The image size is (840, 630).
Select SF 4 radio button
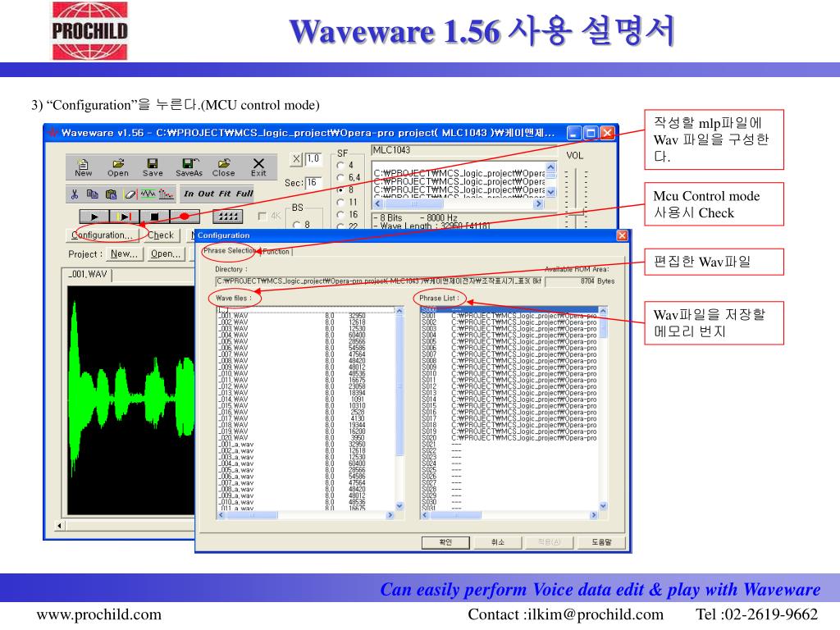340,165
